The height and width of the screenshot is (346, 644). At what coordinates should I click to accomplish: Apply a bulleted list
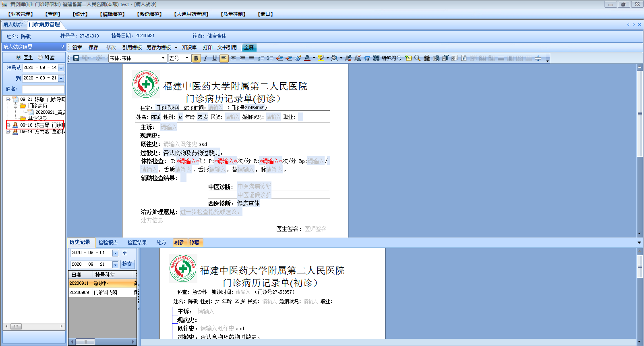(270, 58)
